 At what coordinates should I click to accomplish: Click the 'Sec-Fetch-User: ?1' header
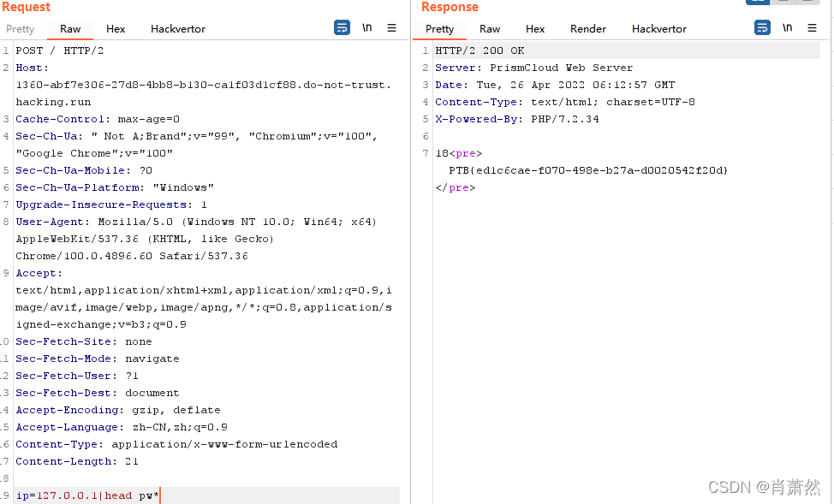click(x=76, y=376)
